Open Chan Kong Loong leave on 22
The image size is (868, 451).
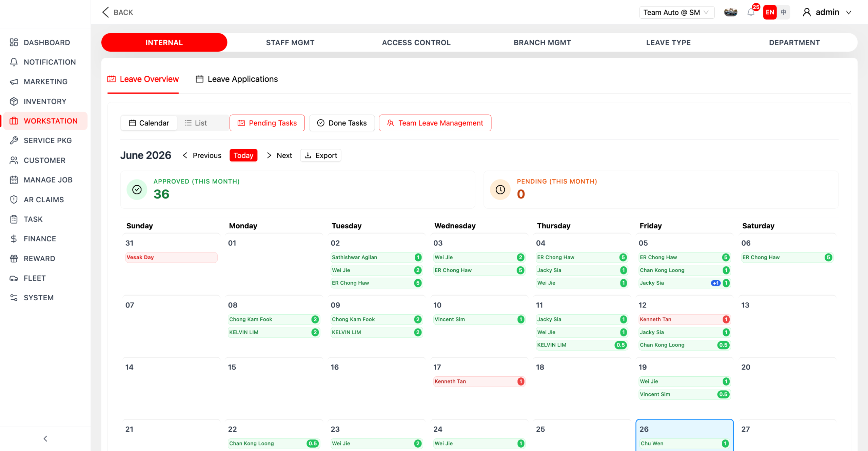[274, 444]
